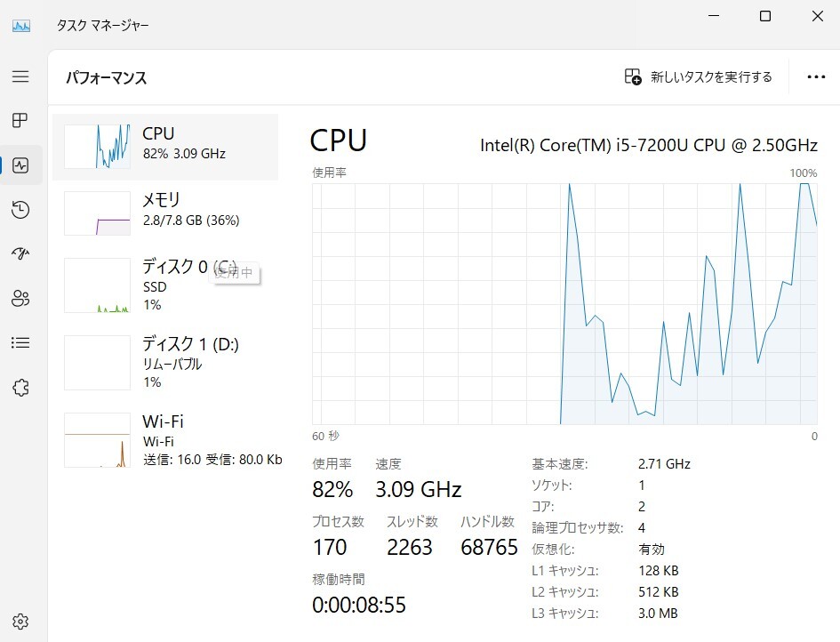Open Task Manager settings gear
This screenshot has width=840, height=642.
[20, 622]
